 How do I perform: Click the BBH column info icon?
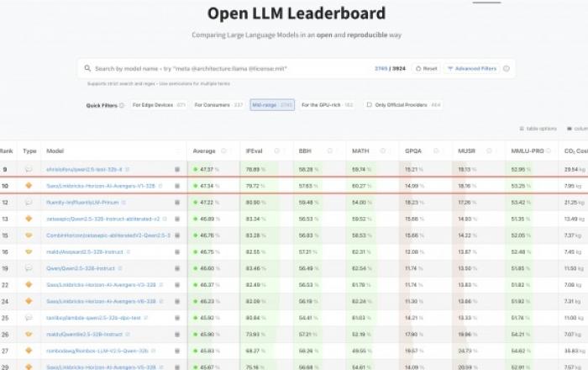[329, 151]
